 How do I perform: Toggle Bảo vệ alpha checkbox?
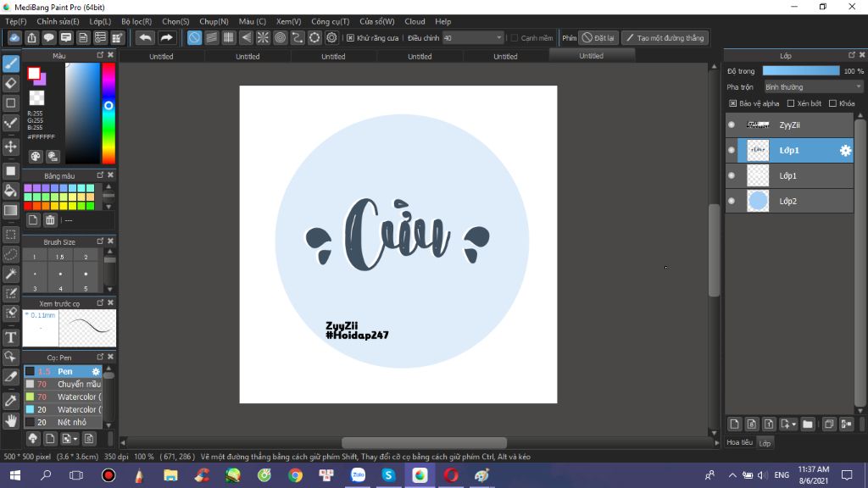click(x=733, y=103)
